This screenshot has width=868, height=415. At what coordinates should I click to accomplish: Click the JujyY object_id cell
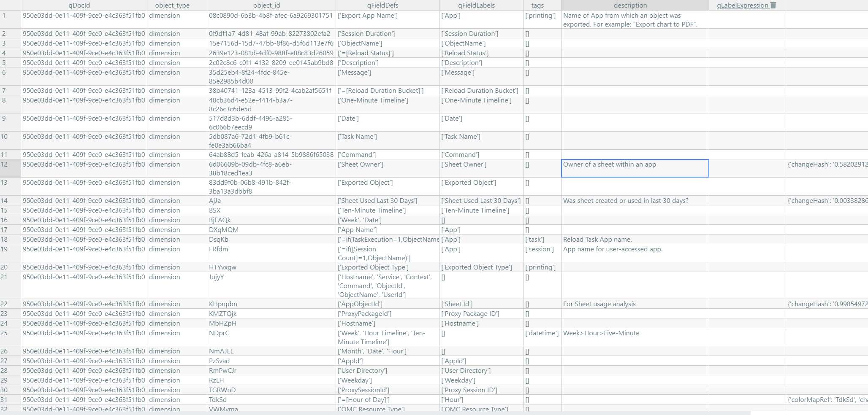coord(271,286)
